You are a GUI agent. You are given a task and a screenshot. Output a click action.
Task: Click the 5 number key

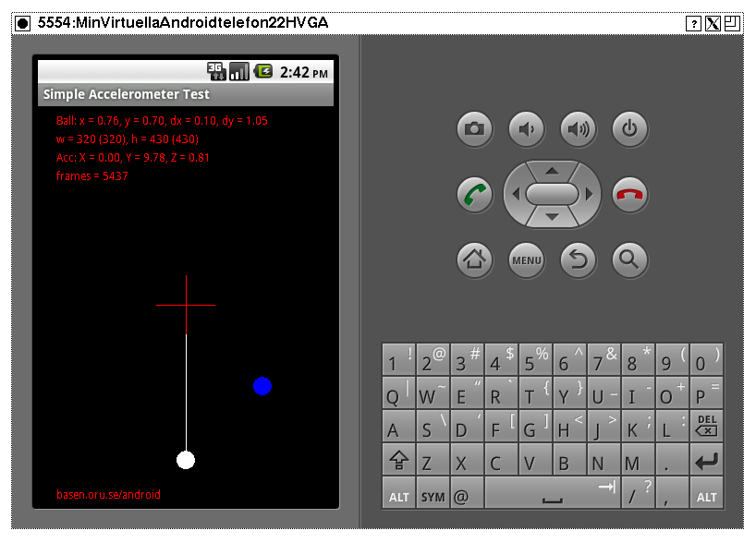click(535, 359)
